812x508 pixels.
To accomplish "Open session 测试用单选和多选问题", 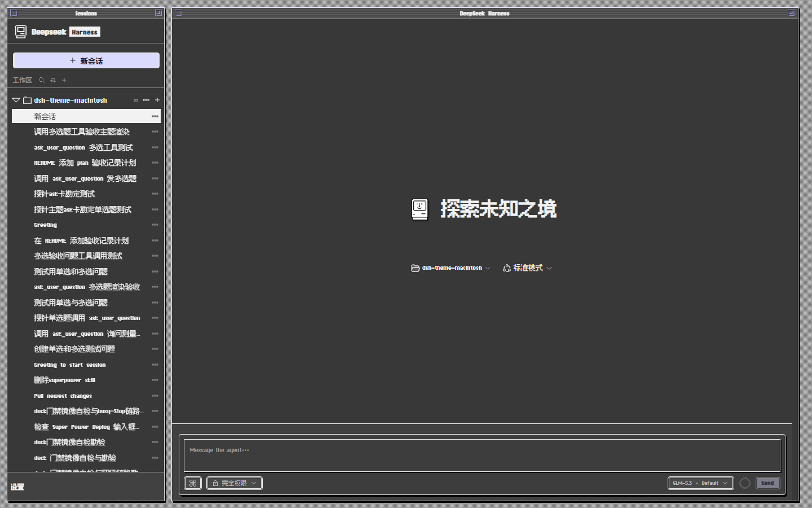I will tap(86, 271).
